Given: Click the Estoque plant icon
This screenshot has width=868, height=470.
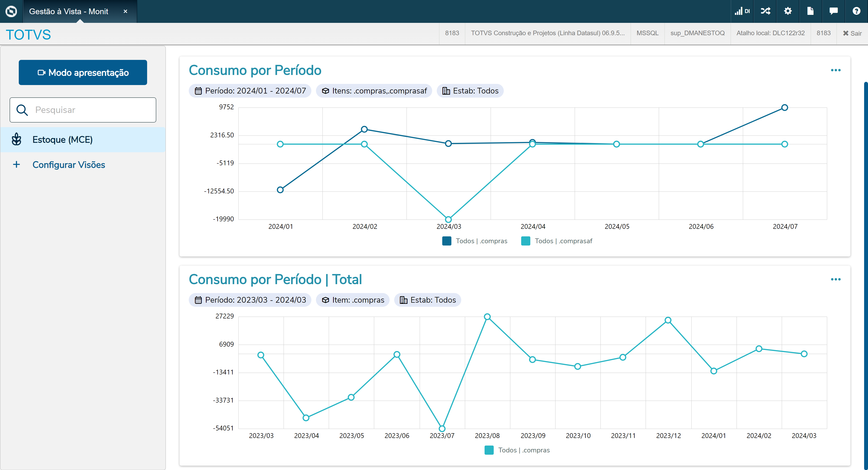Looking at the screenshot, I should tap(16, 139).
